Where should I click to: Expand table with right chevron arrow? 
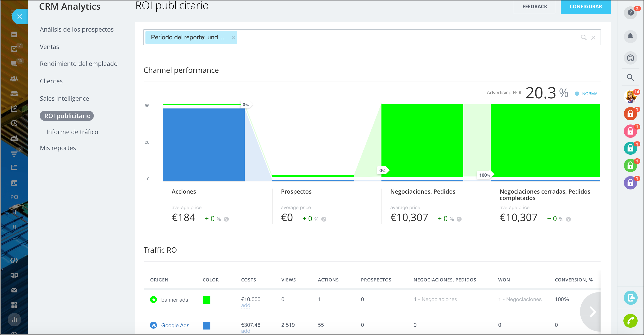click(592, 311)
